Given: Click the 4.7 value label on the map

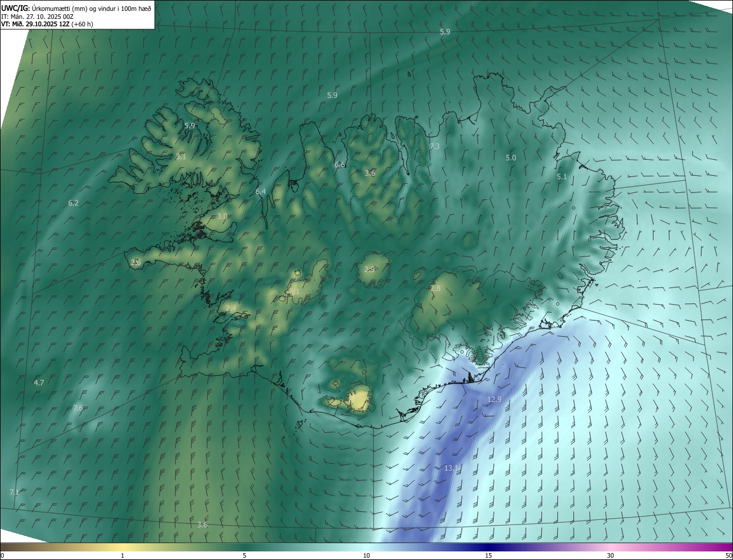Looking at the screenshot, I should (x=39, y=382).
